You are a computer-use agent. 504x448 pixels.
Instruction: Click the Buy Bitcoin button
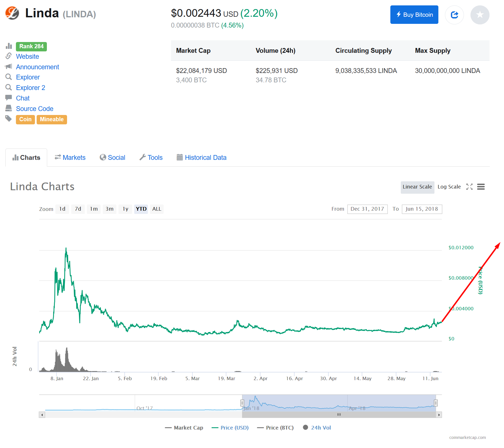coord(414,15)
